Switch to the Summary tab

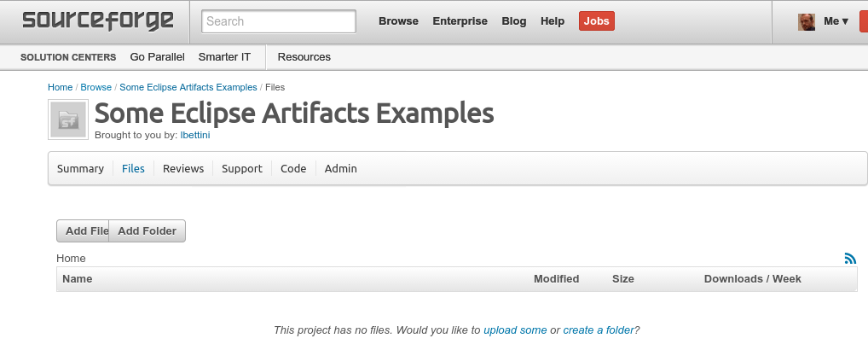click(80, 169)
